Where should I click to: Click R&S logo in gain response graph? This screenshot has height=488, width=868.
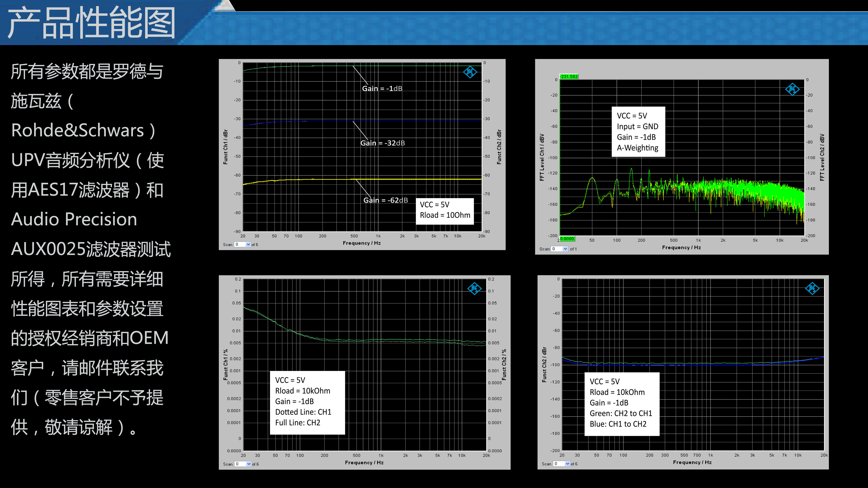[x=470, y=72]
